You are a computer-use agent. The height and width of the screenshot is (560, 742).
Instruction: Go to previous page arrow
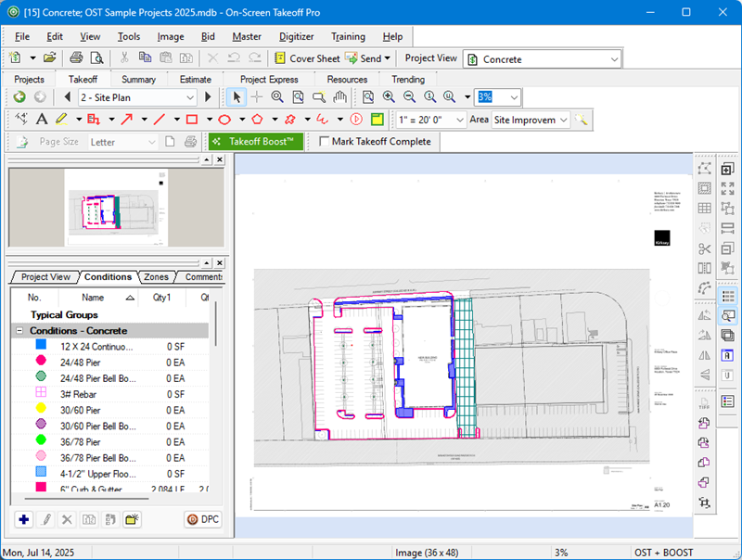(67, 97)
